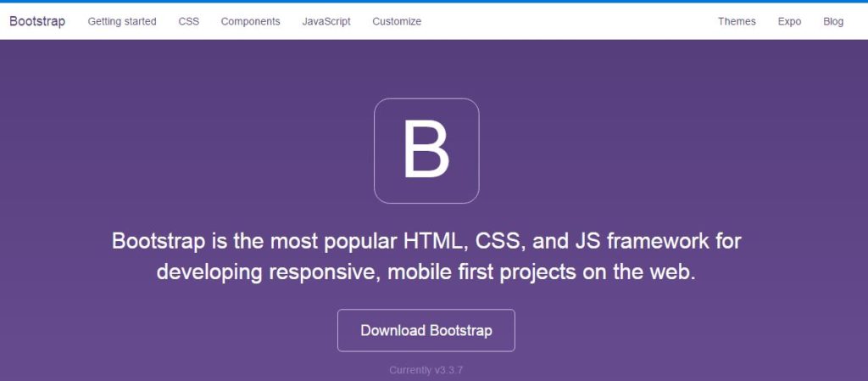Open the Expo link
The height and width of the screenshot is (381, 868).
pyautogui.click(x=789, y=21)
